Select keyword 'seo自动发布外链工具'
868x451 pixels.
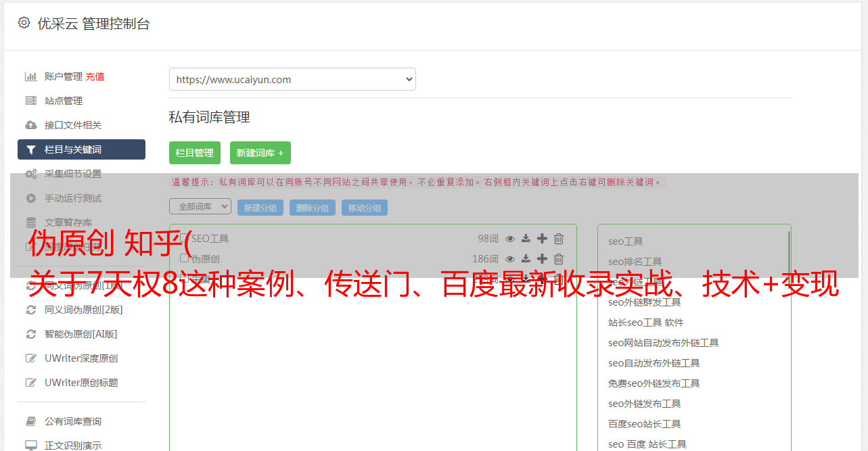click(x=654, y=363)
